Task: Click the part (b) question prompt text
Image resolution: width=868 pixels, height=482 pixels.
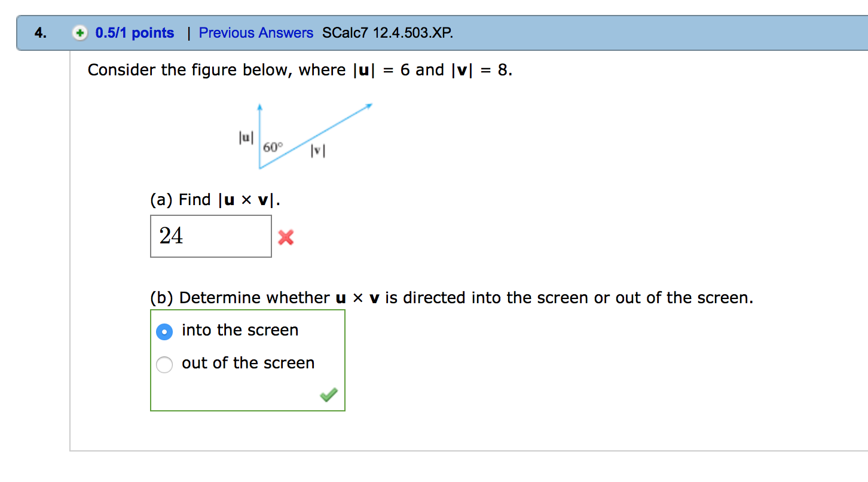Action: pos(452,298)
